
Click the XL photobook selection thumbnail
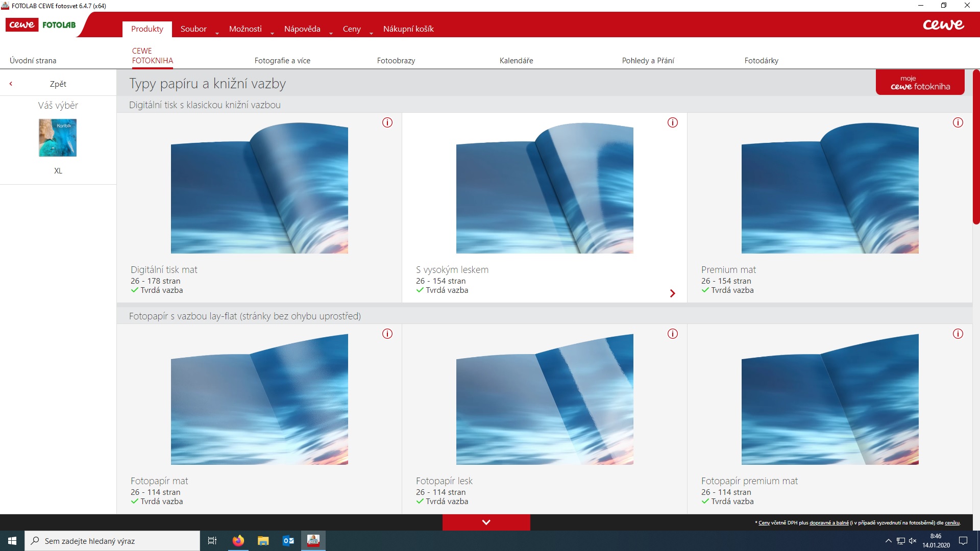click(58, 138)
